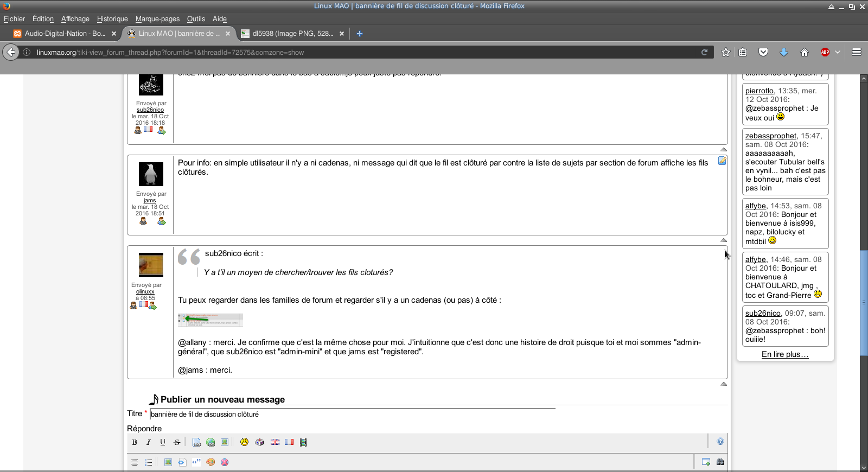Viewport: 868px width, 472px height.
Task: Open the Édition menu
Action: point(43,18)
